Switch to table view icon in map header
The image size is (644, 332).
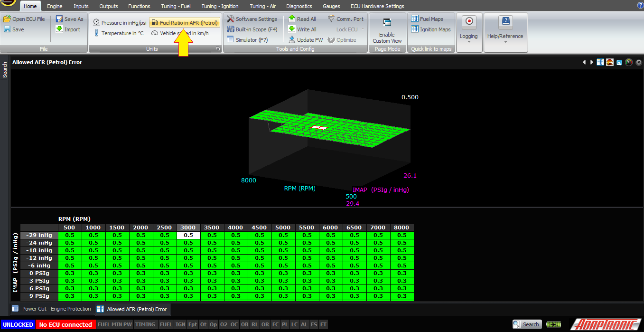[600, 62]
